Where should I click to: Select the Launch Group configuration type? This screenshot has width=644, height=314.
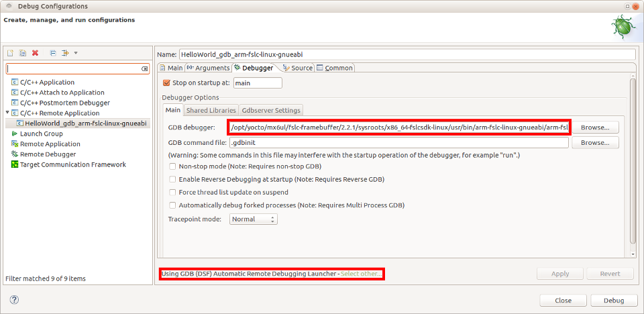click(x=41, y=134)
